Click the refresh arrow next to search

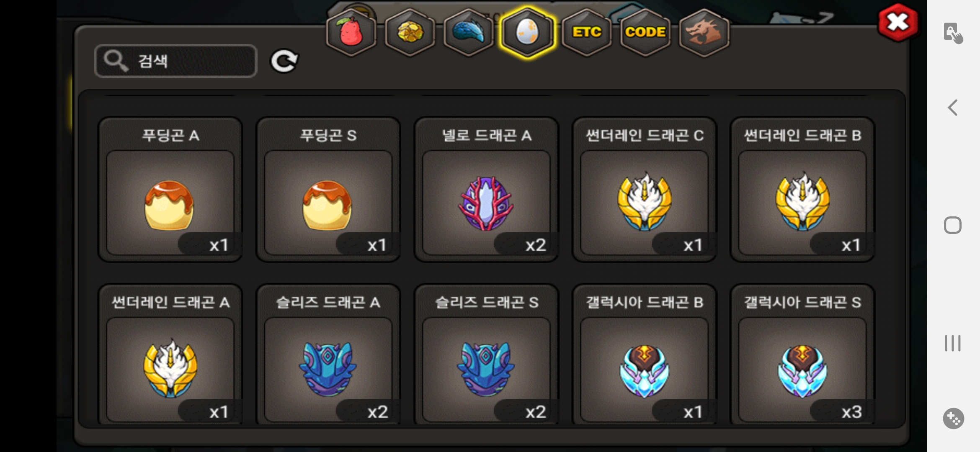[x=284, y=61]
